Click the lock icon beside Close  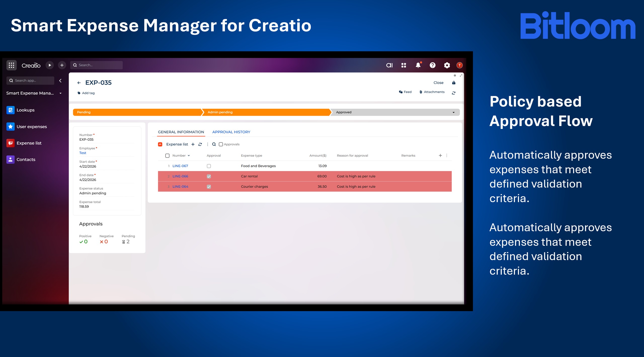coord(454,83)
